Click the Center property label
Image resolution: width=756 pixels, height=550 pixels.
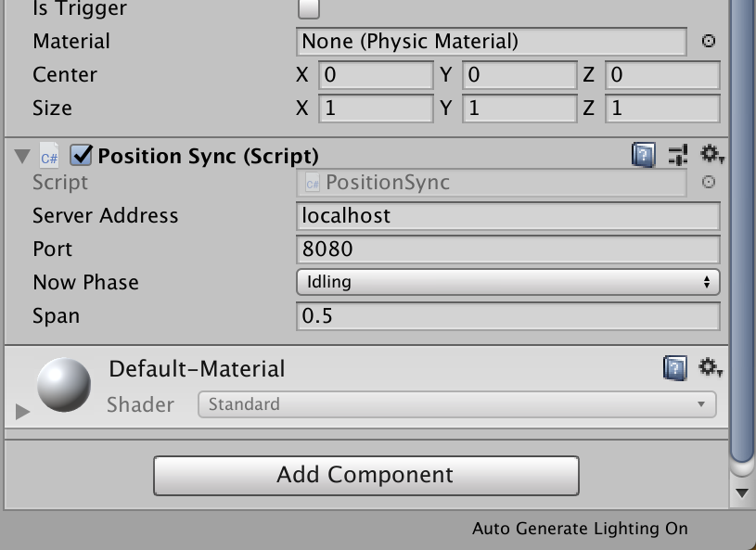coord(65,75)
